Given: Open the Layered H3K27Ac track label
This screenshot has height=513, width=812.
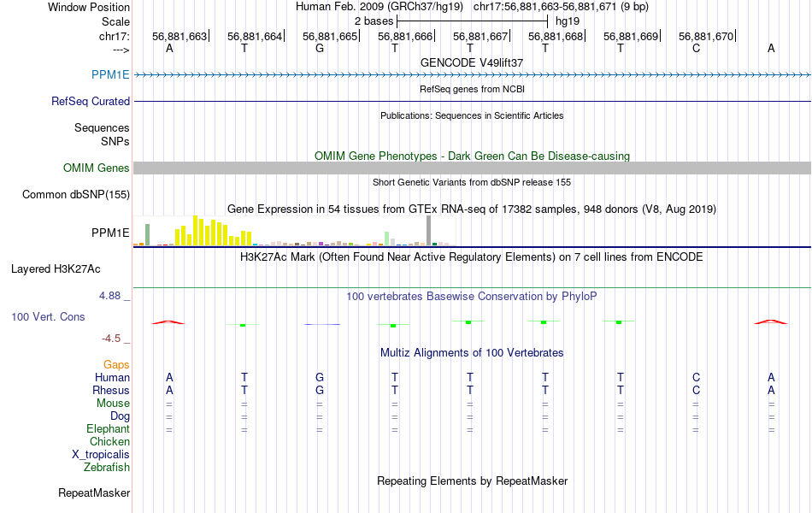Looking at the screenshot, I should coord(56,269).
